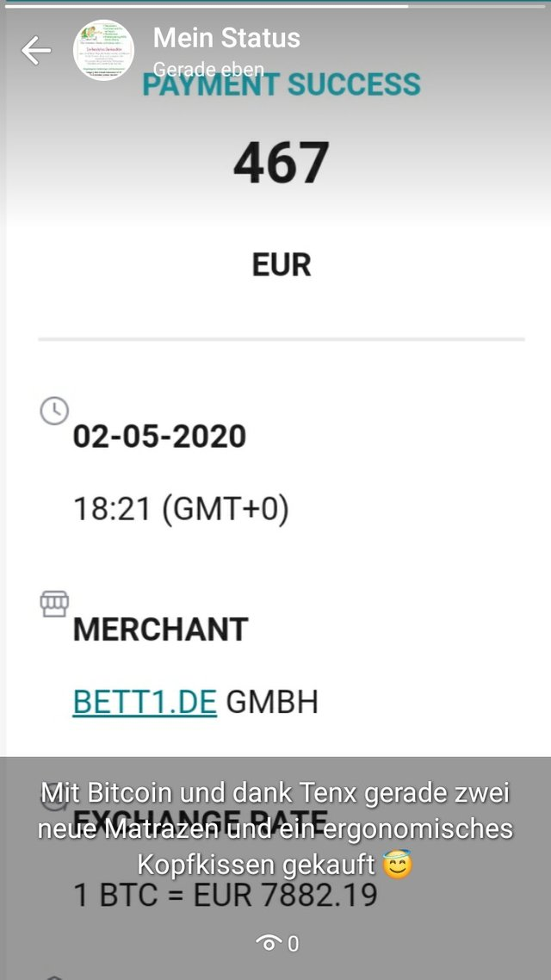Viewport: 551px width, 980px height.
Task: Tap the Gerade eben timestamp
Action: coord(208,70)
